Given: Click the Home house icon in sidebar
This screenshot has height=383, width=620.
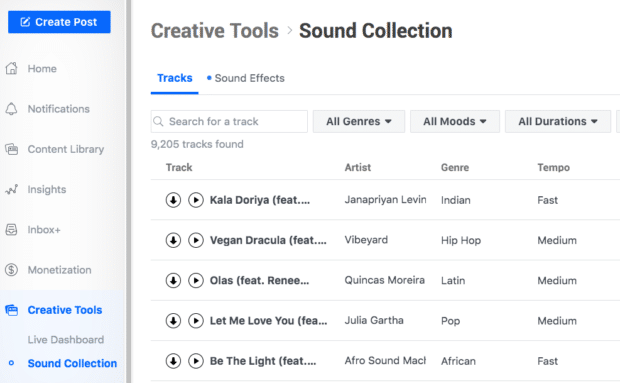Looking at the screenshot, I should point(11,68).
